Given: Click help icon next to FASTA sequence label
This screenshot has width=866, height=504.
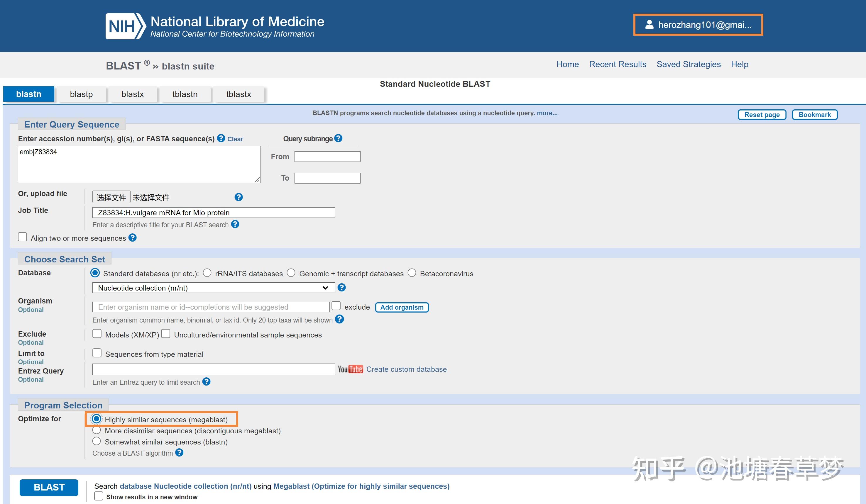Looking at the screenshot, I should (x=221, y=138).
